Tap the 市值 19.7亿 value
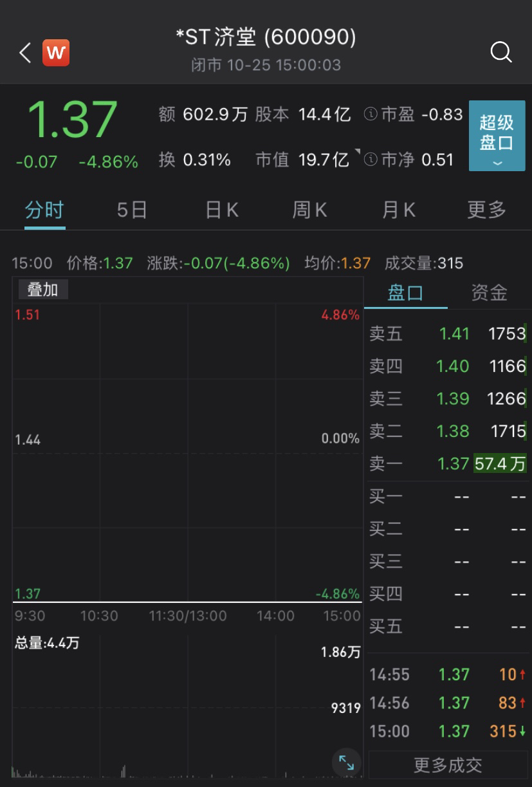532x787 pixels. coord(302,160)
